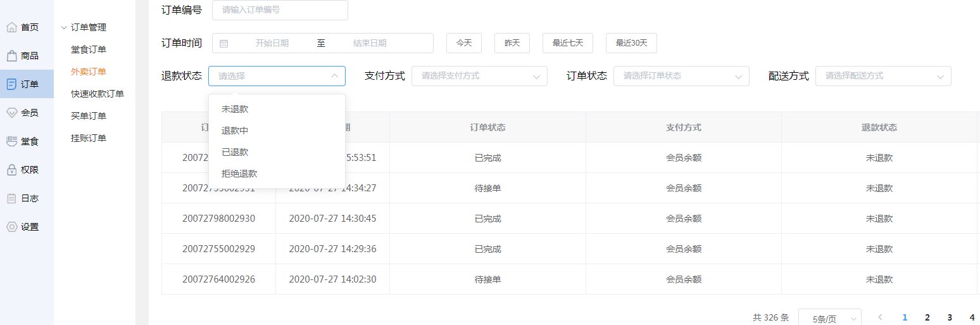The height and width of the screenshot is (325, 980).
Task: Collapse the 退款状态 dropdown arrow
Action: pyautogui.click(x=334, y=76)
